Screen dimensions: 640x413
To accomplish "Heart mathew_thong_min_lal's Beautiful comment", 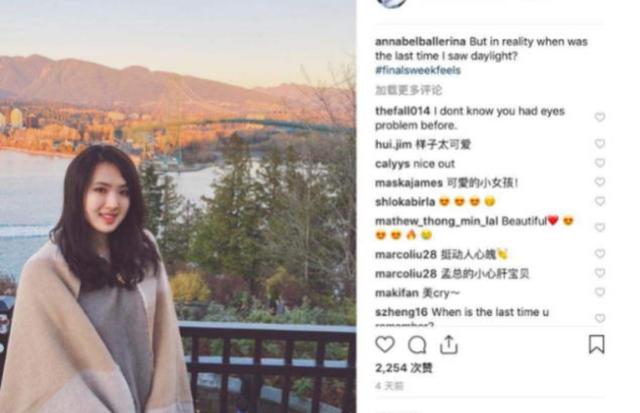I will (x=600, y=227).
